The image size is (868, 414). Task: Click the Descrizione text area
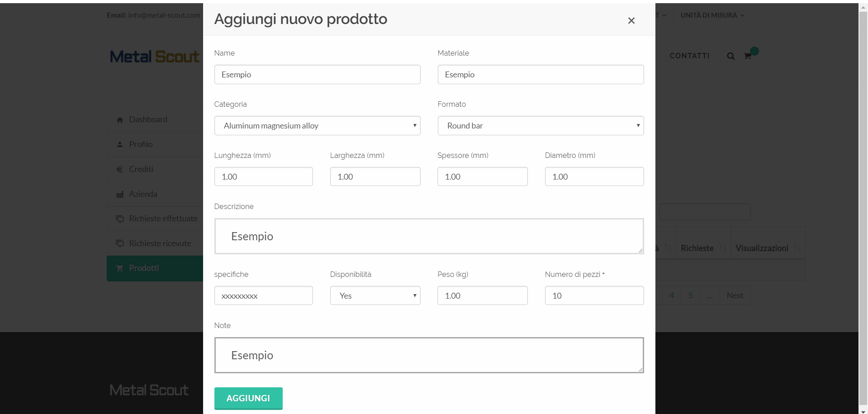point(429,236)
